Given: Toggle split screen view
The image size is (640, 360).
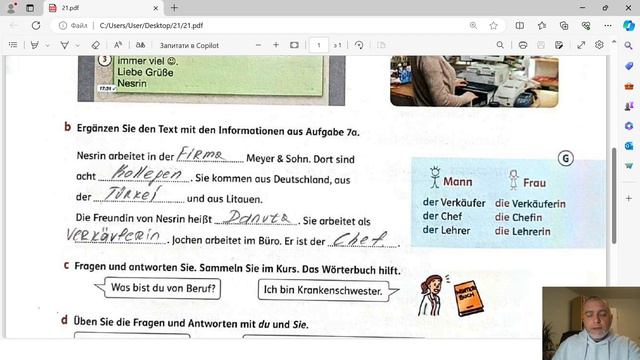Looking at the screenshot, I should pyautogui.click(x=520, y=25).
